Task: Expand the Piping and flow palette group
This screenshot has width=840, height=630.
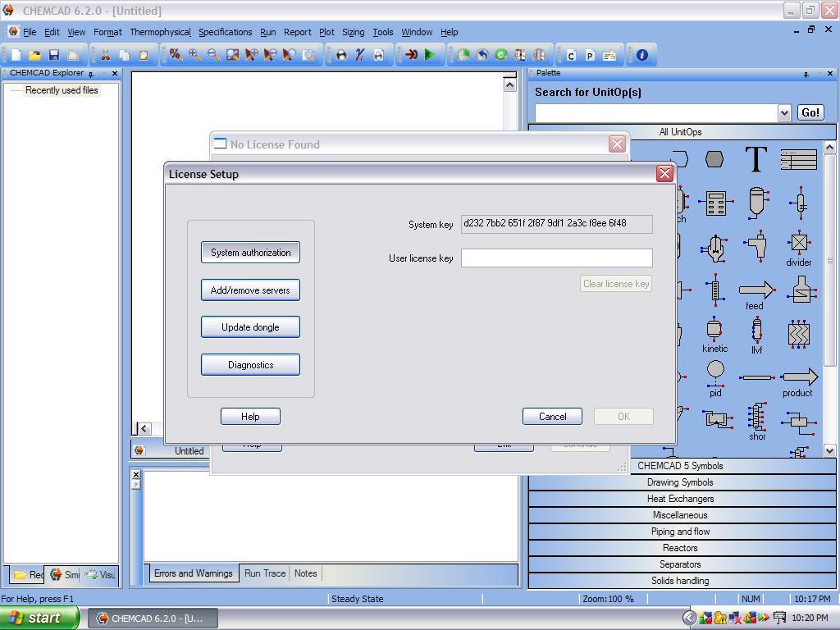Action: 682,532
